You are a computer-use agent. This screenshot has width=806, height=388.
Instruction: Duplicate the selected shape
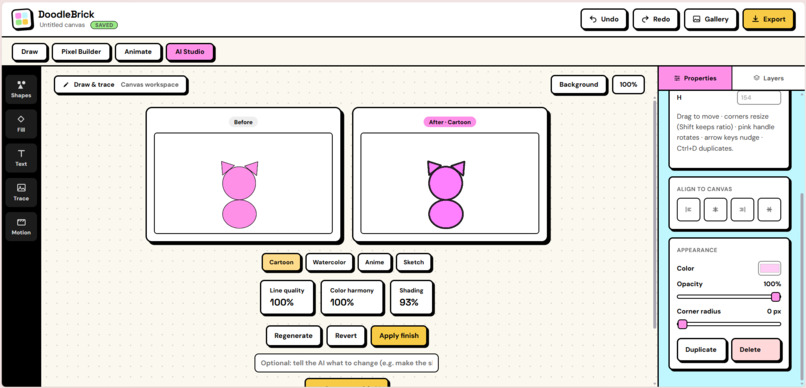click(701, 350)
